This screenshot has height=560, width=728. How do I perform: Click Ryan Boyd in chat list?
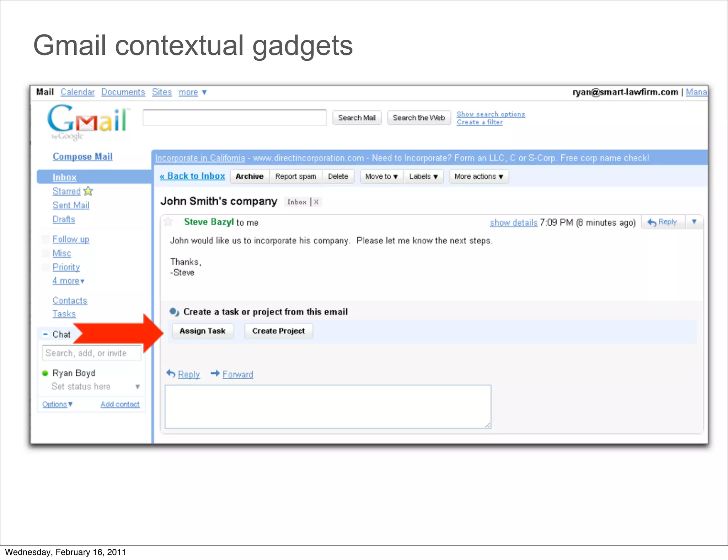click(74, 373)
